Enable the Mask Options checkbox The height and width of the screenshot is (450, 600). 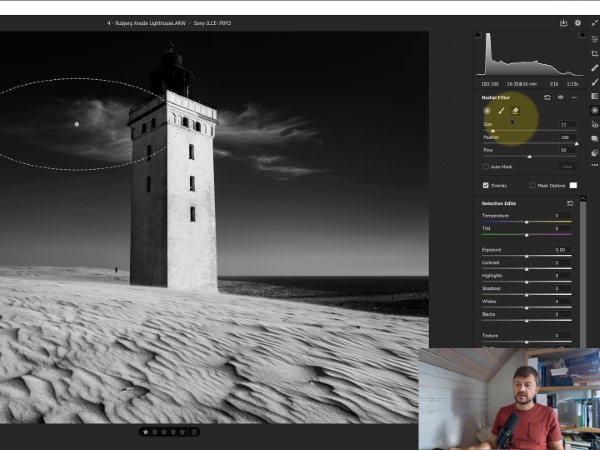coord(531,185)
